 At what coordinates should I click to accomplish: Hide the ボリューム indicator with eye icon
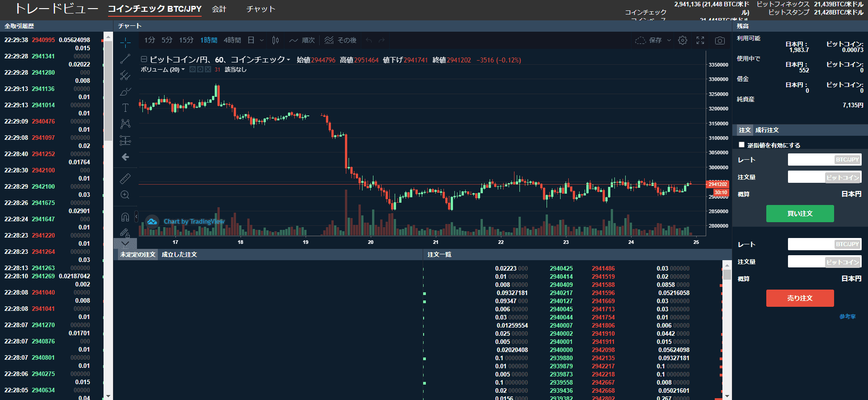193,70
